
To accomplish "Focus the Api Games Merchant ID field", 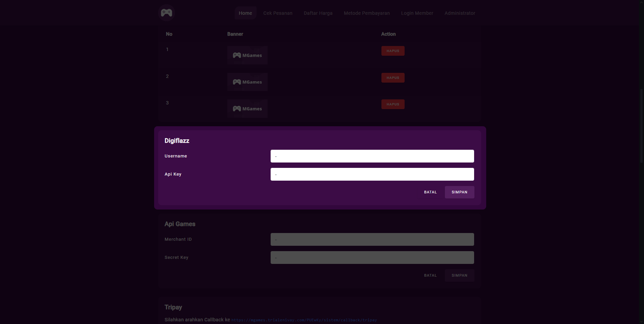I will click(372, 239).
